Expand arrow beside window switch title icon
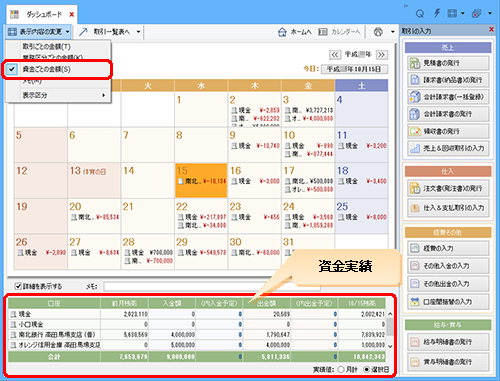500x381 pixels. coord(490,13)
